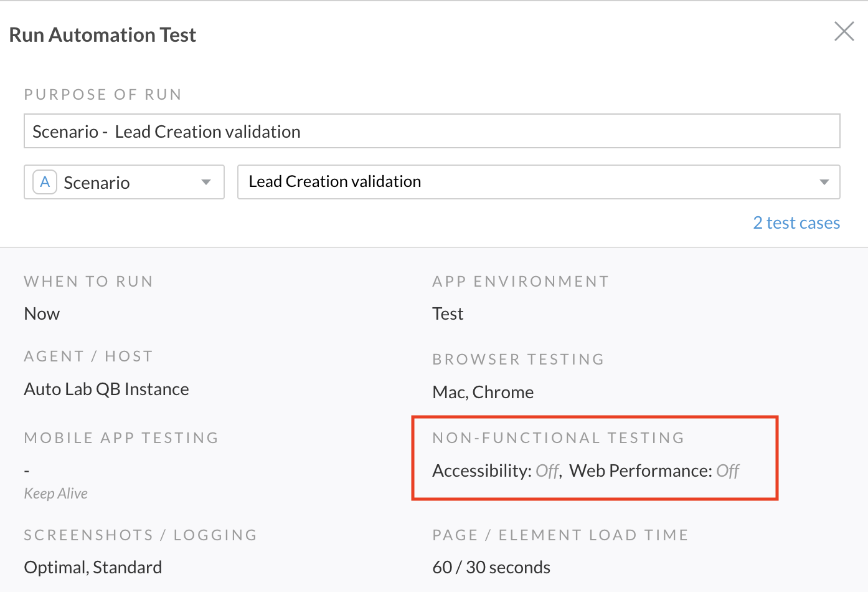Change the 60 / 30 seconds load time

pyautogui.click(x=491, y=567)
